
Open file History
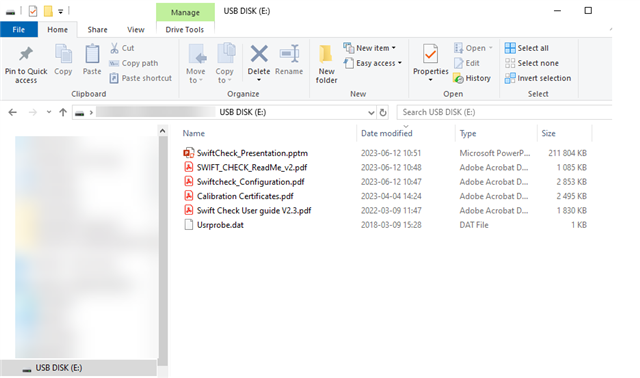coord(472,78)
